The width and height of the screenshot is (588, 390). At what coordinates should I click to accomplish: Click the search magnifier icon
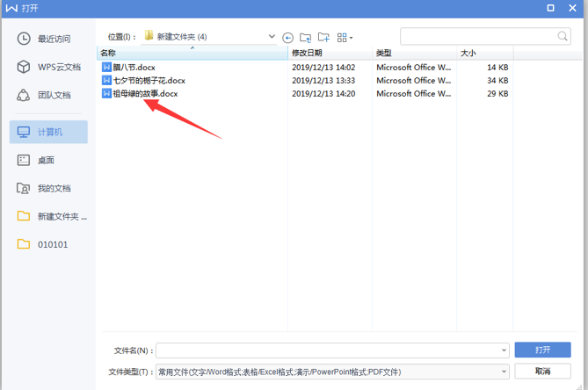pos(563,36)
